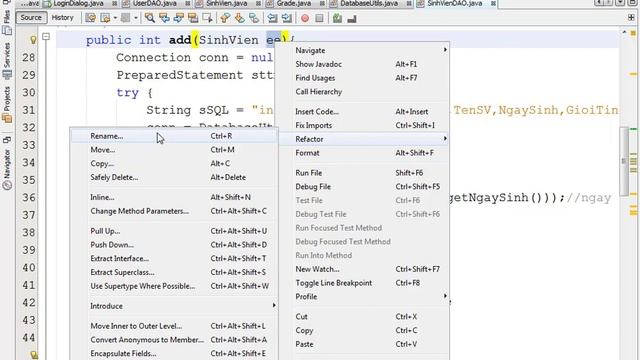Expand the Refactor submenu arrow
Image resolution: width=640 pixels, height=360 pixels.
point(445,139)
